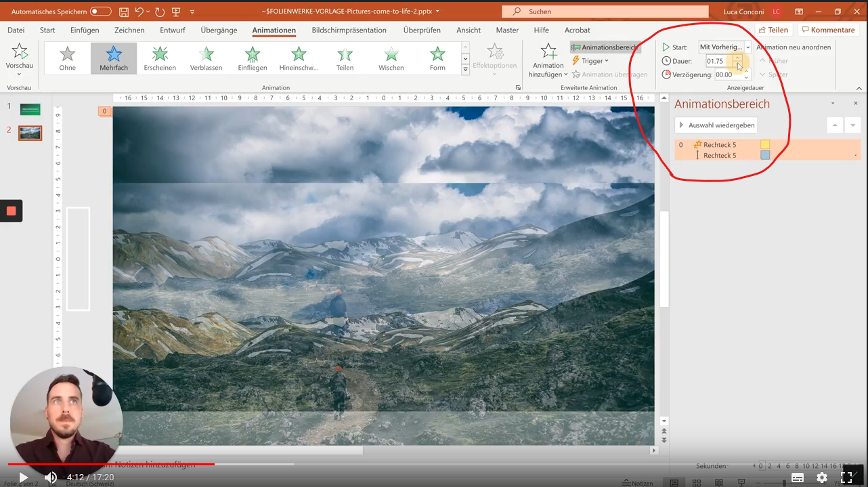This screenshot has height=487, width=868.
Task: Increase Dauer with the up spinner
Action: click(737, 58)
